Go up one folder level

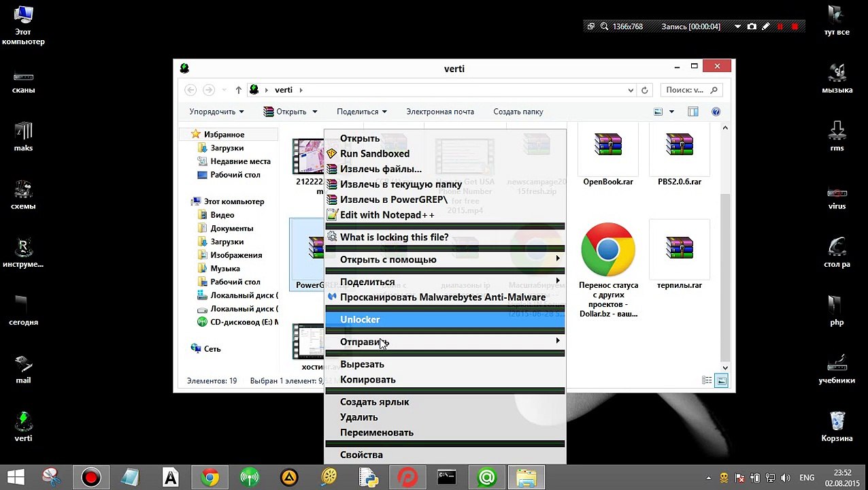pyautogui.click(x=238, y=90)
